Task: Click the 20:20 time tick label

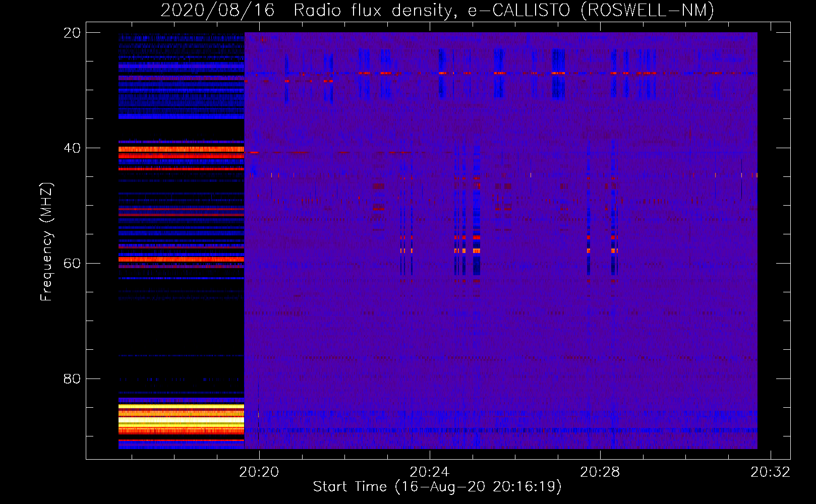Action: click(x=259, y=472)
